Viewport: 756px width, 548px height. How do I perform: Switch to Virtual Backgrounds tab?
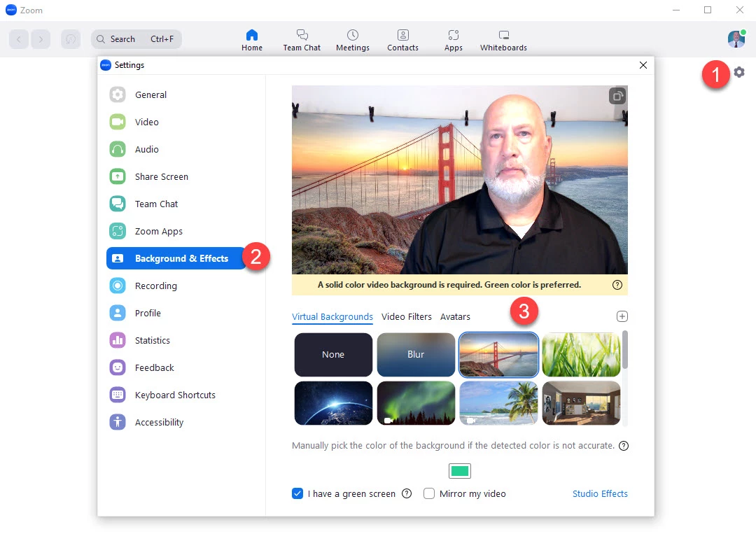[332, 316]
